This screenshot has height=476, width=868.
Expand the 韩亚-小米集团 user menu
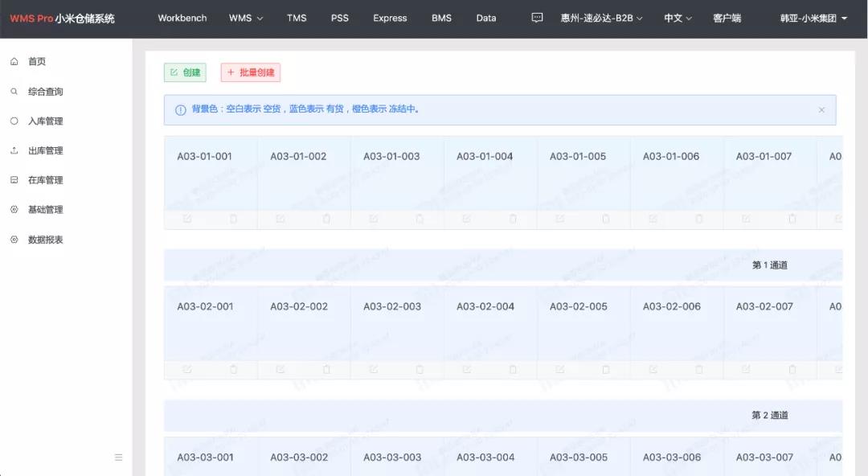point(813,18)
